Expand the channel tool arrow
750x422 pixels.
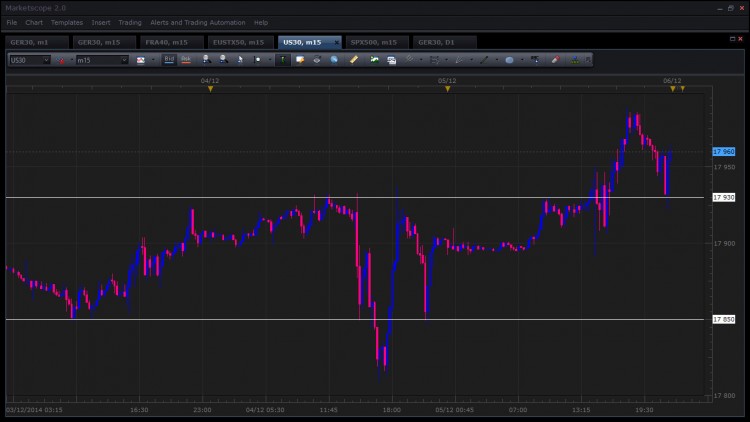[x=421, y=60]
